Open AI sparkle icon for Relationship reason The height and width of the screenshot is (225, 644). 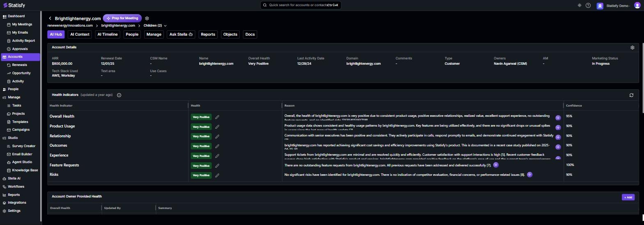[x=558, y=137]
